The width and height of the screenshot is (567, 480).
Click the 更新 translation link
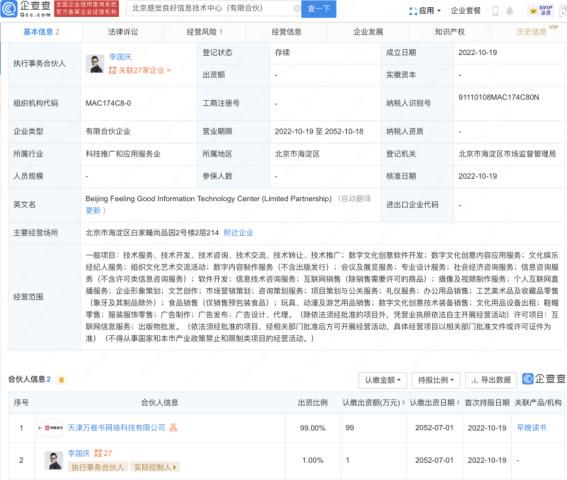pos(93,211)
